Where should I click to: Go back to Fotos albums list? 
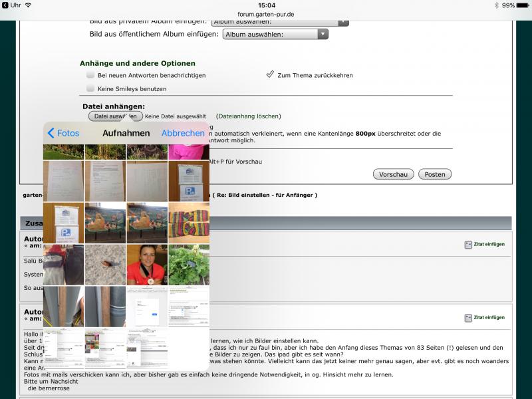coord(63,133)
